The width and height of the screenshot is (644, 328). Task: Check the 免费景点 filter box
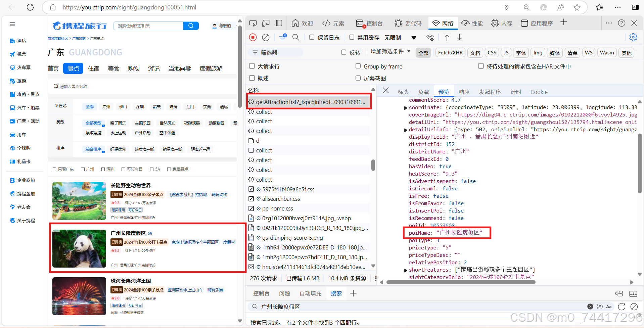click(169, 169)
